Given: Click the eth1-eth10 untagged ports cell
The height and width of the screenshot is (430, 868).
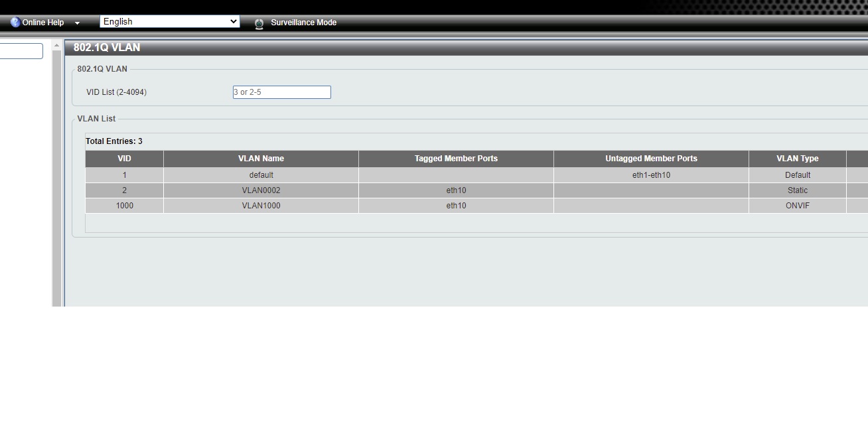Looking at the screenshot, I should click(651, 175).
